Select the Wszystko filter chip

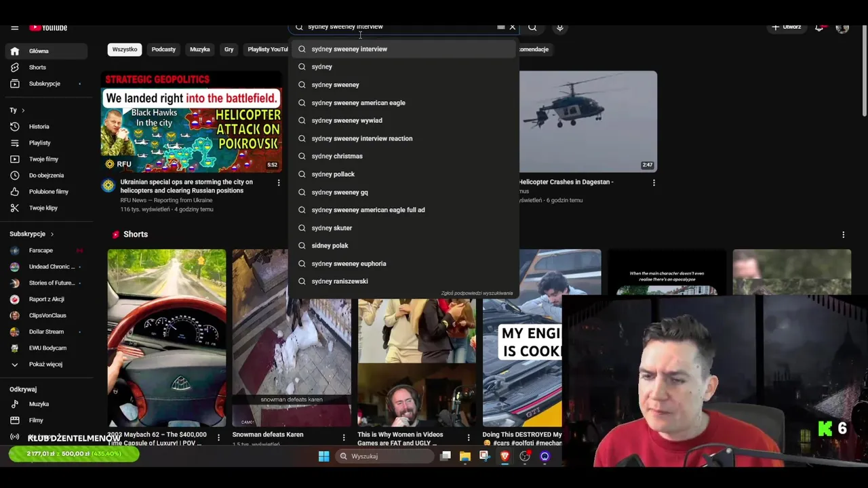[x=125, y=49]
